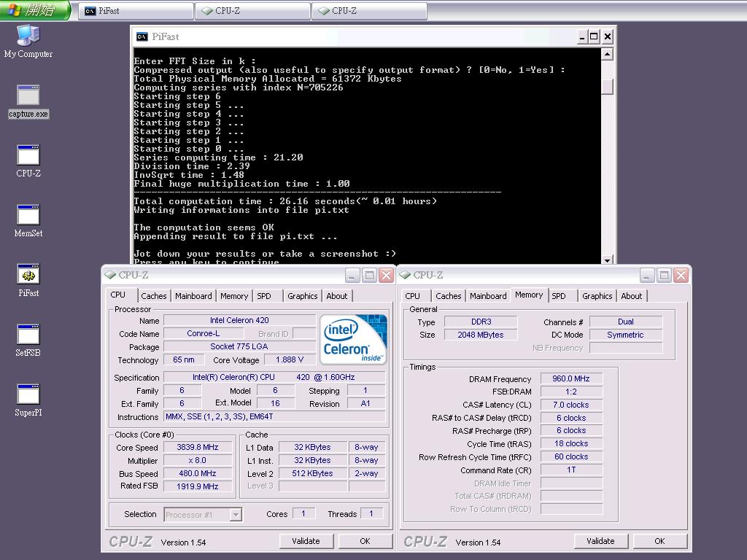The height and width of the screenshot is (560, 747).
Task: Open Caches tab in left CPU-Z window
Action: [153, 296]
